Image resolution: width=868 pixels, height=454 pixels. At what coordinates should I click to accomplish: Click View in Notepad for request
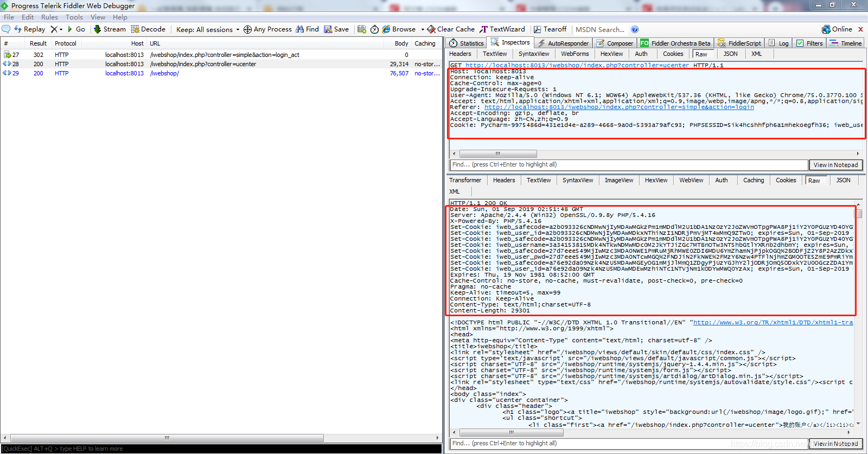coord(835,165)
